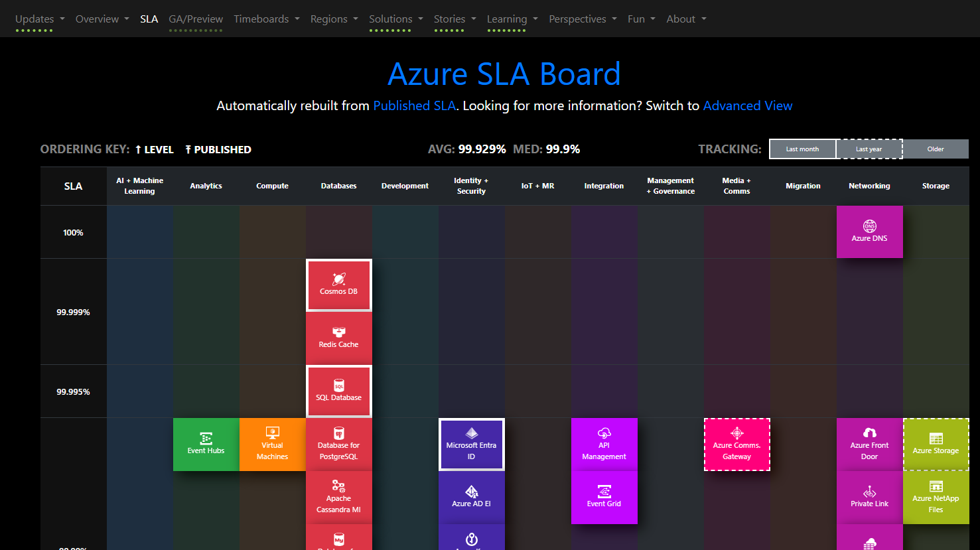Select the Redis Cache tile
Viewport: 980px width, 550px height.
click(x=338, y=338)
